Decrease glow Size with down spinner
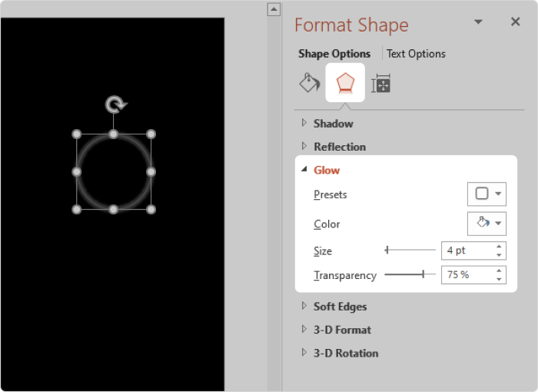This screenshot has height=392, width=538. 499,255
